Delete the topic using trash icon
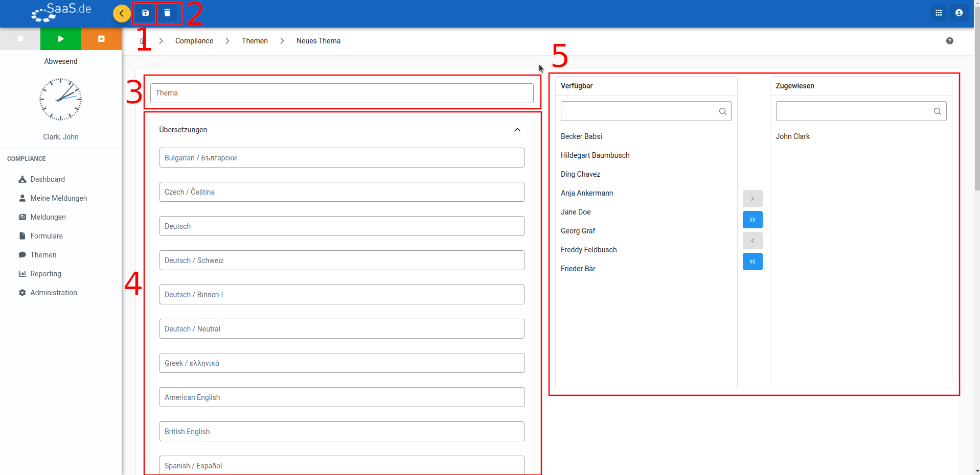This screenshot has width=980, height=475. pos(167,13)
